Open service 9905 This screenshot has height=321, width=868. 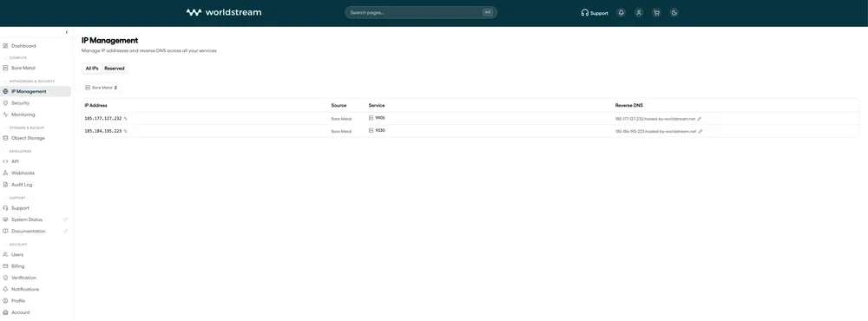pyautogui.click(x=377, y=118)
